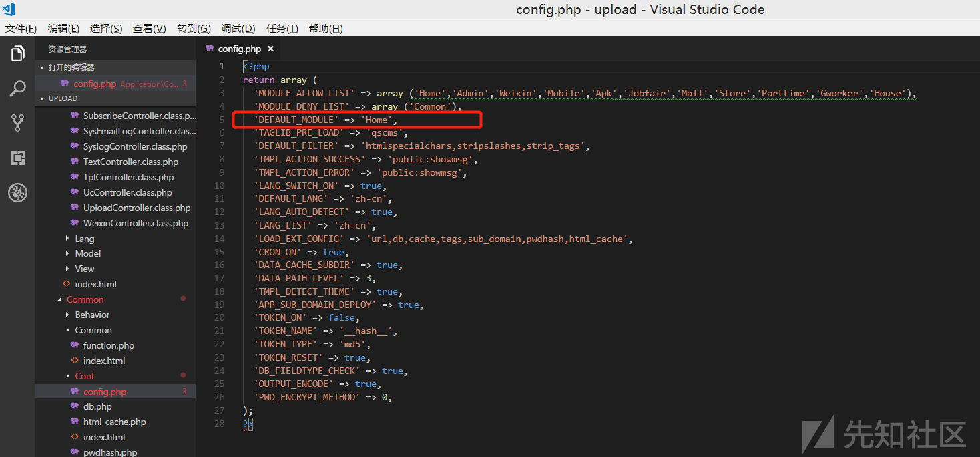This screenshot has width=980, height=457.
Task: Expand the Behavior folder
Action: click(92, 315)
